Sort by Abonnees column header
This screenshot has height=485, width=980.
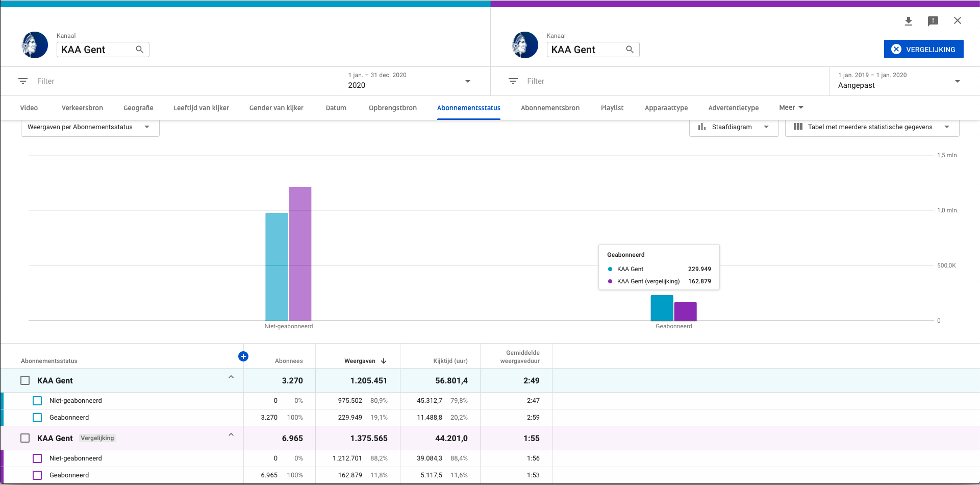289,361
